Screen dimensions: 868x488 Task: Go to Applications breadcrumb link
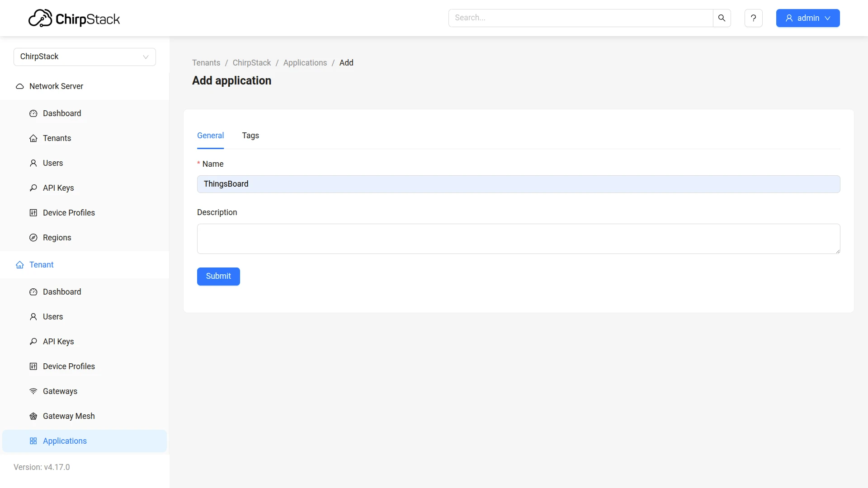(305, 63)
